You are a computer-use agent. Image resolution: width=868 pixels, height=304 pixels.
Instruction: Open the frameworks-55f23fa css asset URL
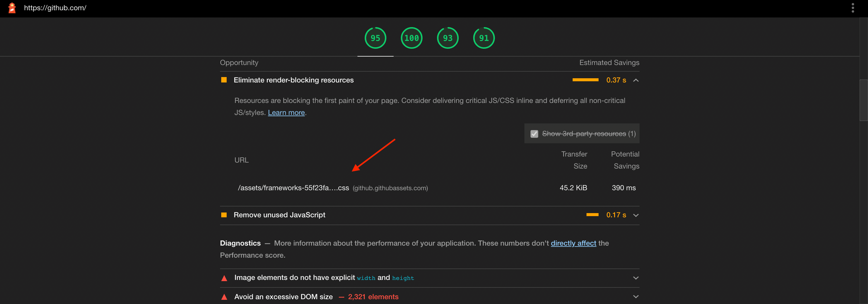coord(293,188)
